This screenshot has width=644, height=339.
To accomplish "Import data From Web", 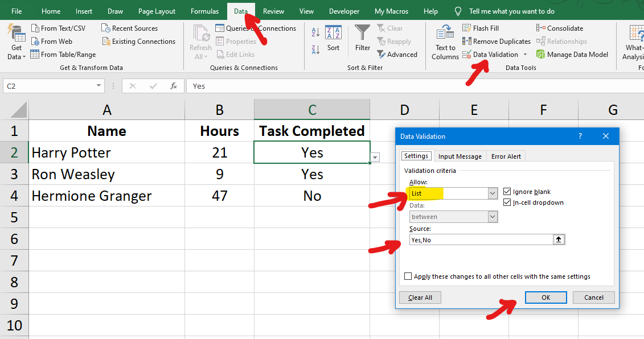I will [x=52, y=42].
